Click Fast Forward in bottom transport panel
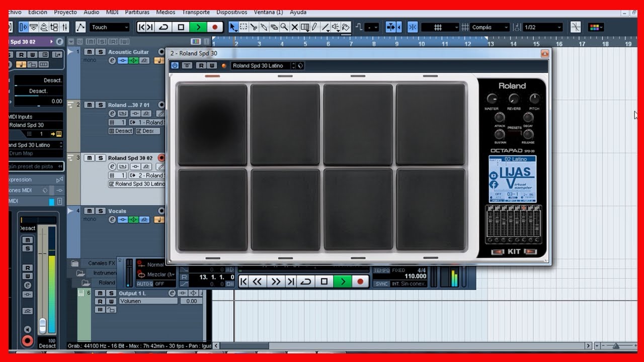 tap(276, 282)
